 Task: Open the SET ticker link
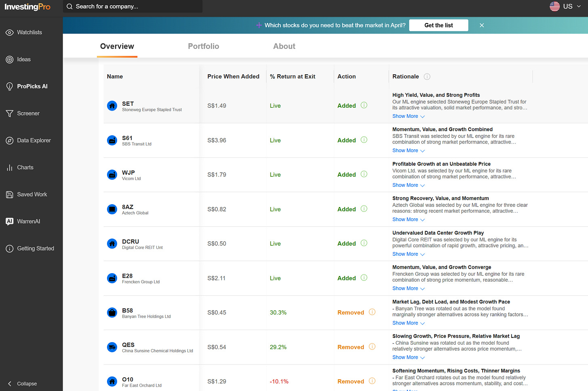[x=128, y=104]
